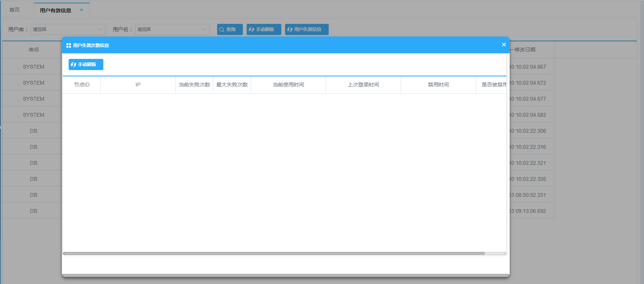Click timestamp ending 09:13:06.692
The height and width of the screenshot is (284, 644).
pos(528,211)
